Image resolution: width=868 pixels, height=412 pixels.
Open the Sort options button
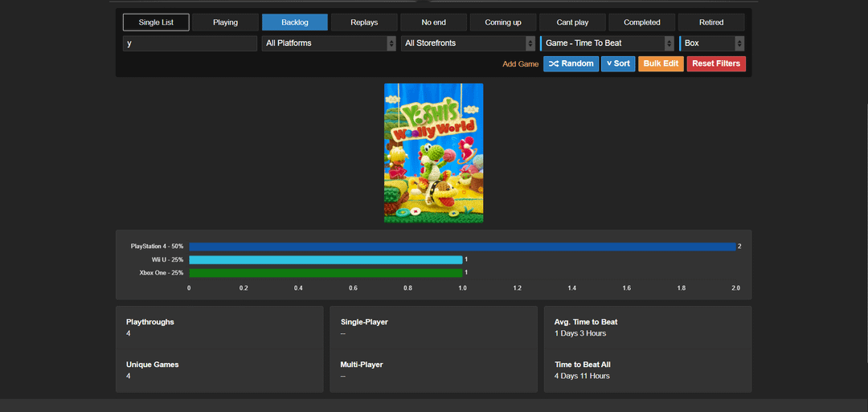click(618, 63)
